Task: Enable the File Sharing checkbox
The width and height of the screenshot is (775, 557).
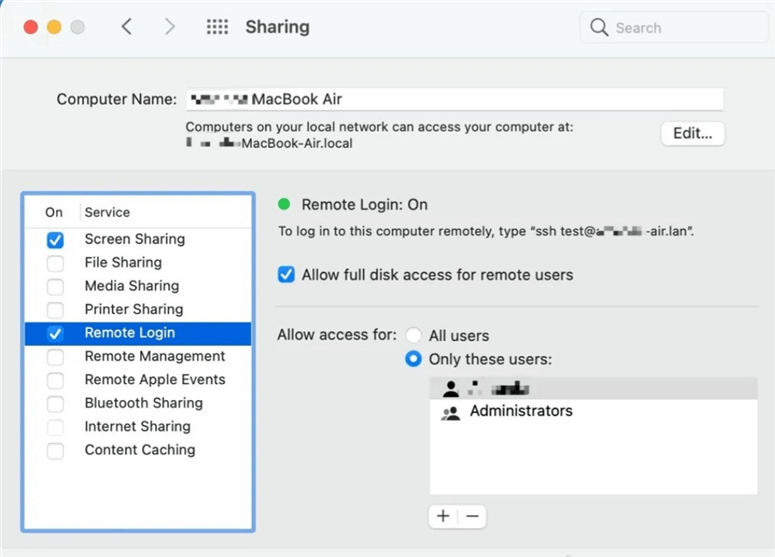Action: tap(55, 263)
